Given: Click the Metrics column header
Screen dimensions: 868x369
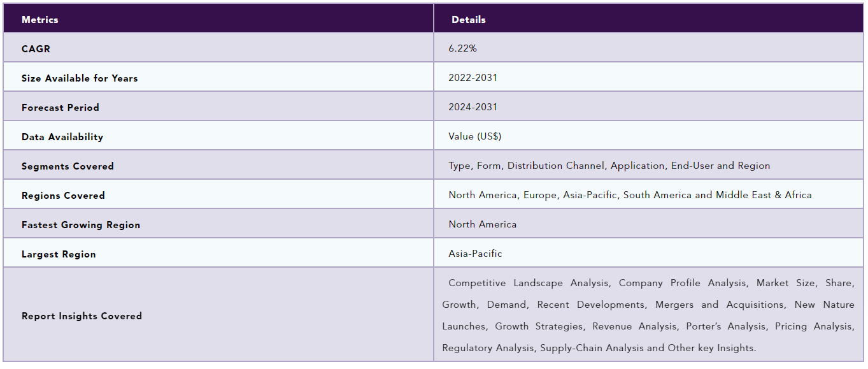Looking at the screenshot, I should pos(40,20).
